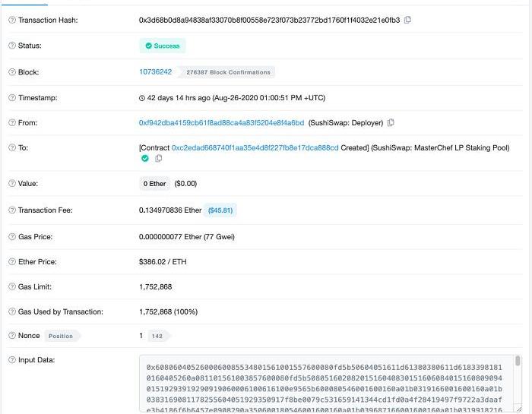Click the $45.81 transaction fee badge
The image size is (532, 414).
coord(220,210)
